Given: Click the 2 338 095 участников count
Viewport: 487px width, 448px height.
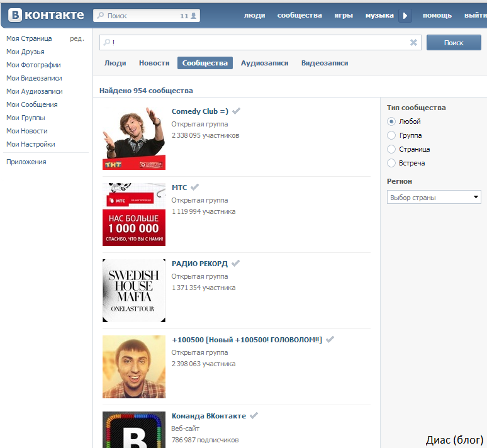Looking at the screenshot, I should coord(205,135).
